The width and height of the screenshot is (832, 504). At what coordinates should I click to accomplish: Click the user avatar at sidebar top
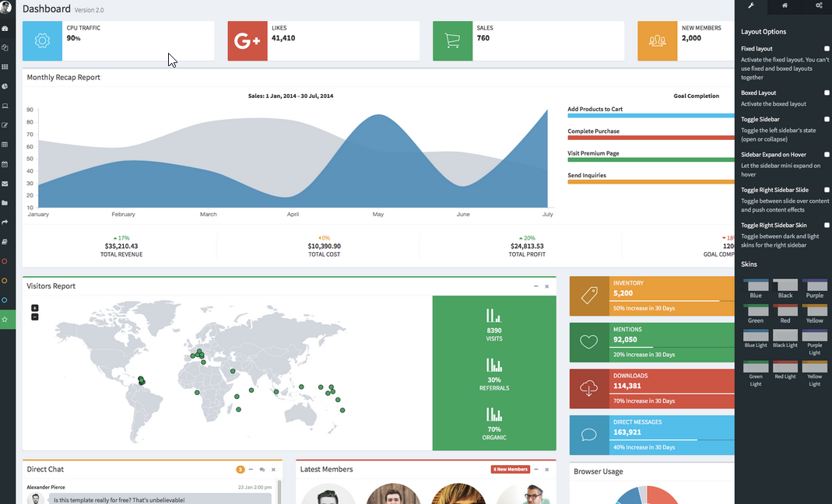click(x=5, y=7)
